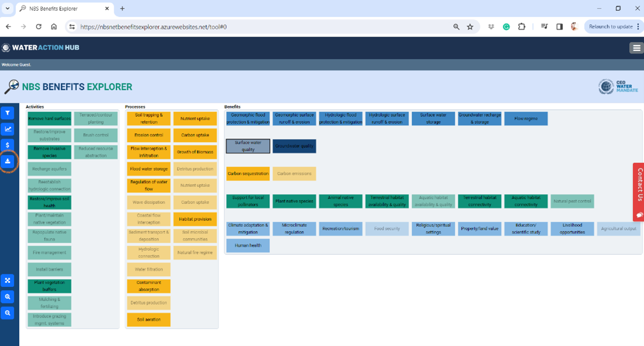Open the chart view icon in sidebar
Viewport: 644px width, 346px height.
tap(8, 129)
